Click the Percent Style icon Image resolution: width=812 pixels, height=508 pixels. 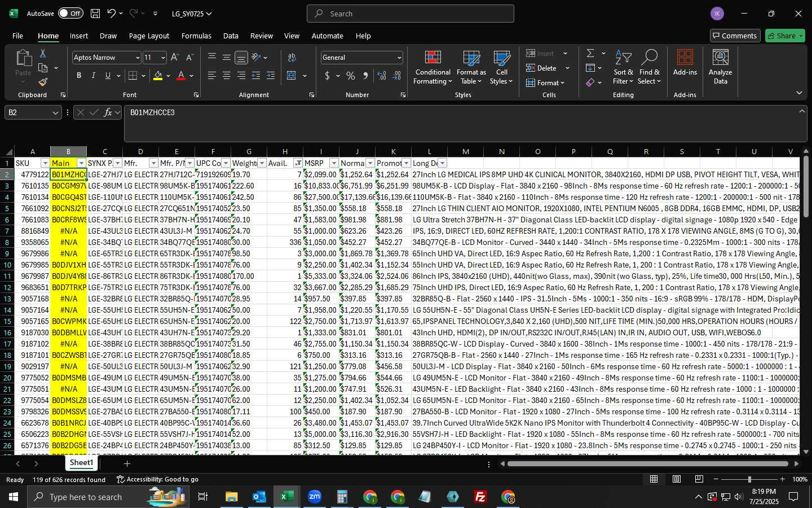tap(351, 76)
